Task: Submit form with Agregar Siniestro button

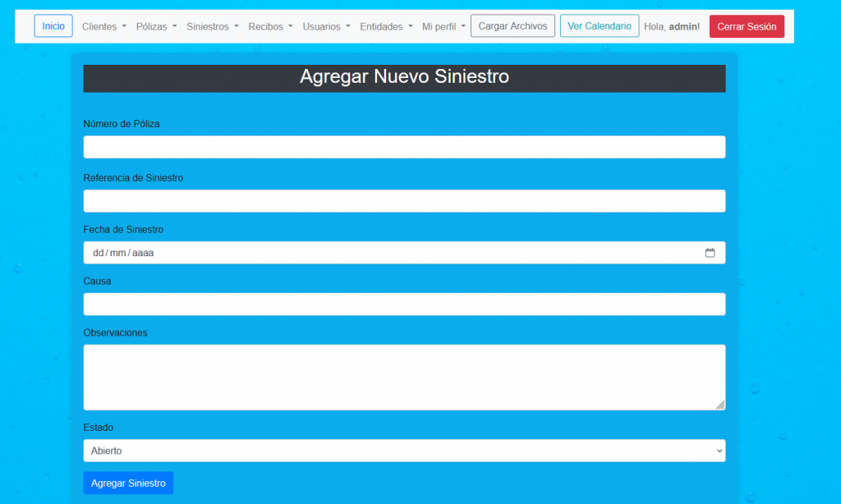Action: [x=128, y=483]
